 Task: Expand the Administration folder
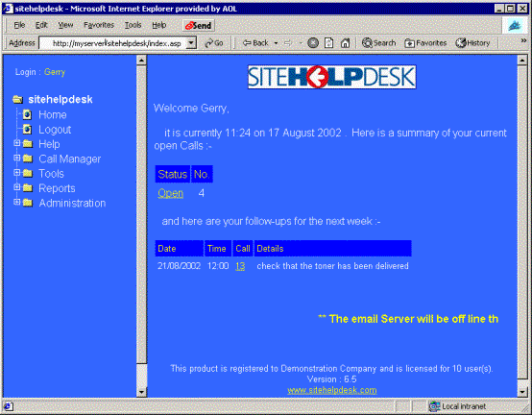[x=17, y=202]
